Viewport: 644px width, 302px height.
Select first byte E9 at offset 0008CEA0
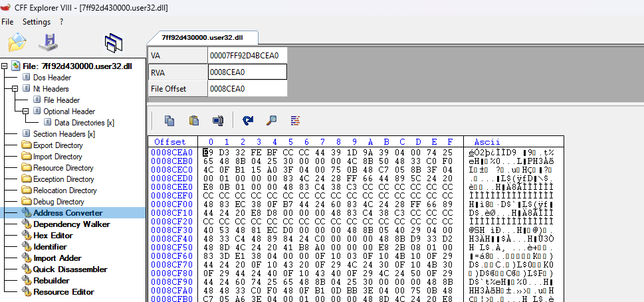click(207, 152)
